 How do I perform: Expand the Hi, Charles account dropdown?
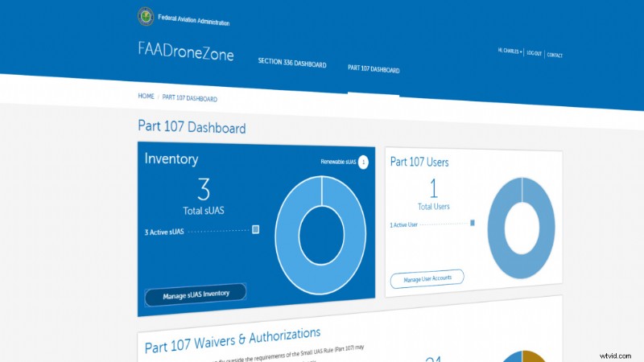pyautogui.click(x=510, y=51)
